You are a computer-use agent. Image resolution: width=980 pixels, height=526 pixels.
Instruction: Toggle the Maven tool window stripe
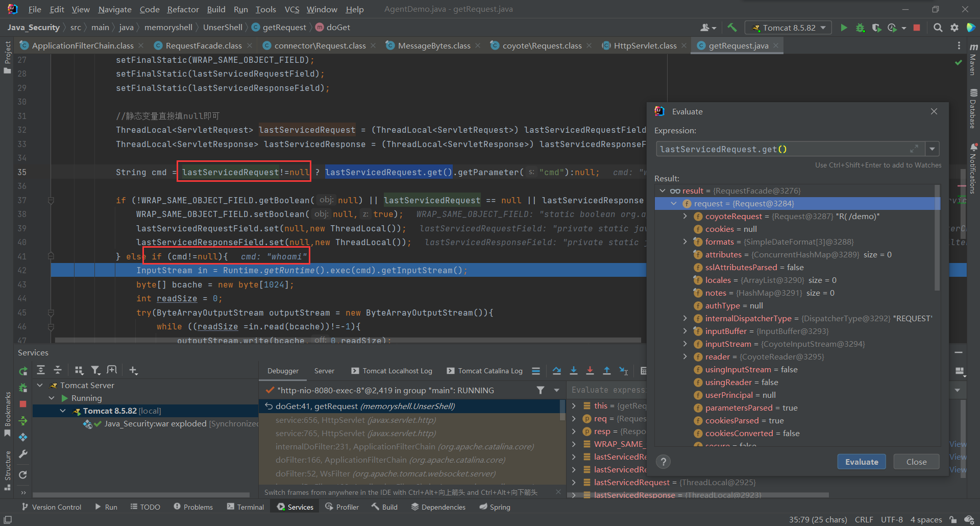(973, 60)
